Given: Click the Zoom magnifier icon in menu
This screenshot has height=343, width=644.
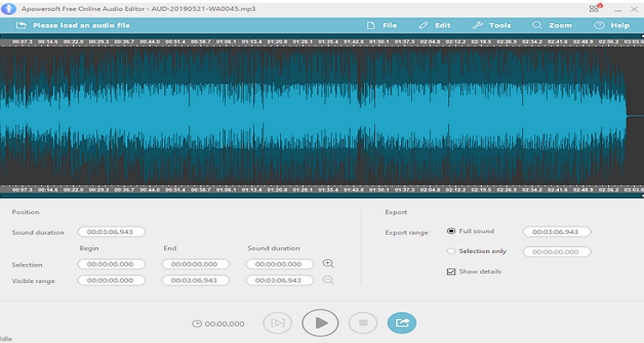Looking at the screenshot, I should click(537, 26).
